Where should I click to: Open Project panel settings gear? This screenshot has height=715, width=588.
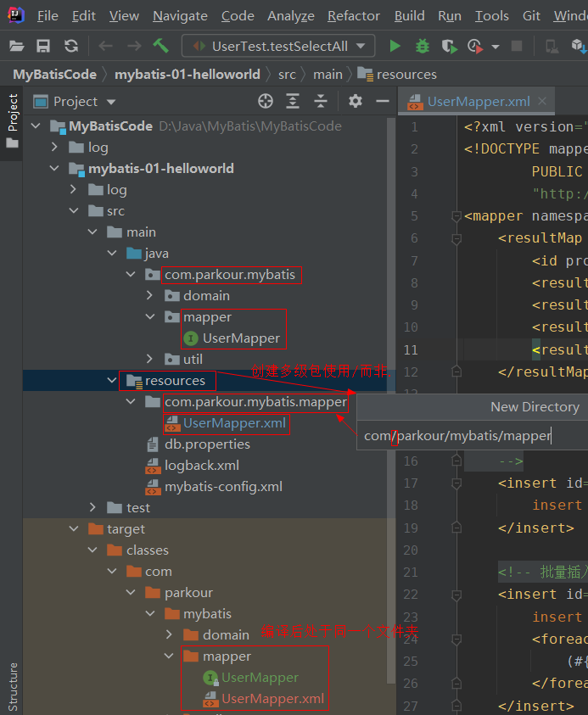pos(356,101)
